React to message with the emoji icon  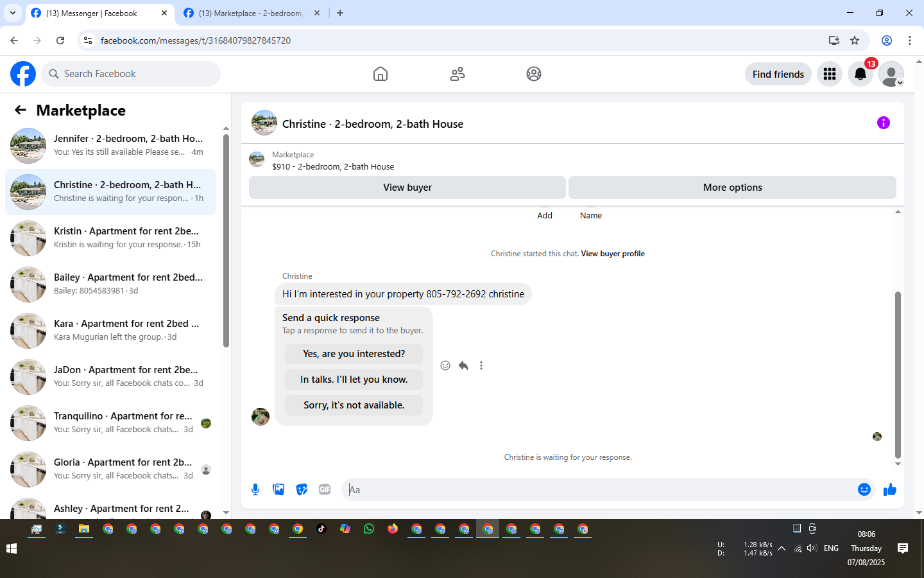tap(445, 365)
